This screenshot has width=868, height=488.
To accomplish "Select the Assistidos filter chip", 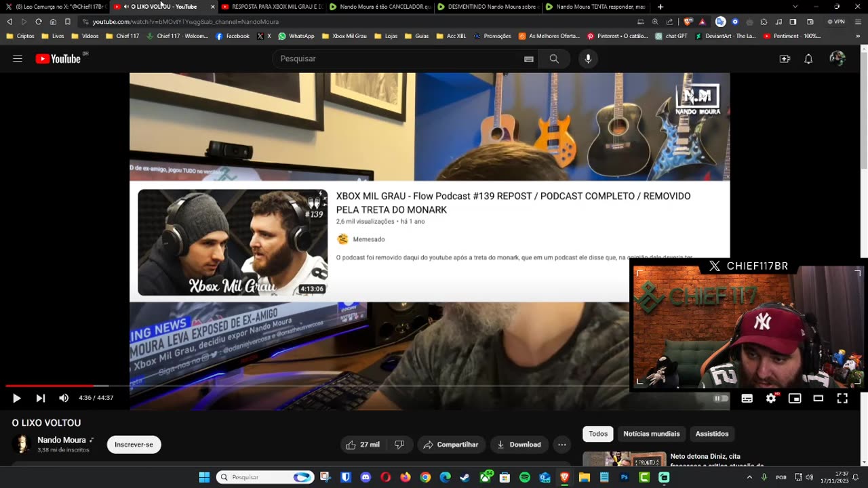I will tap(712, 434).
